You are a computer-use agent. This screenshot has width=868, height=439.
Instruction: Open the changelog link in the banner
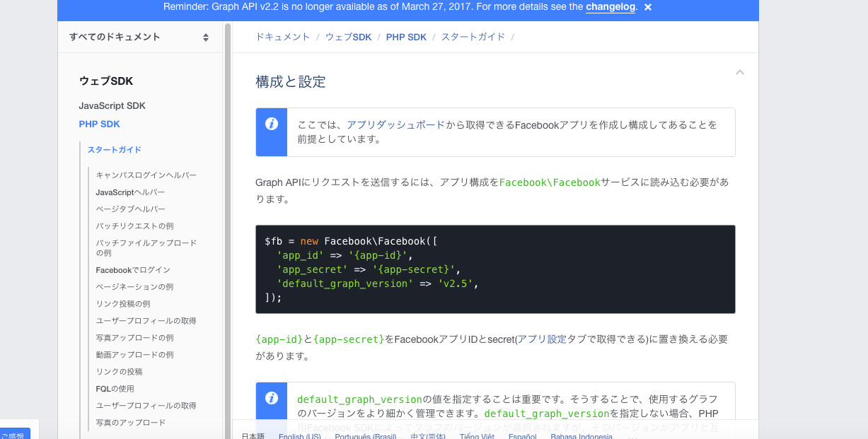click(x=610, y=8)
